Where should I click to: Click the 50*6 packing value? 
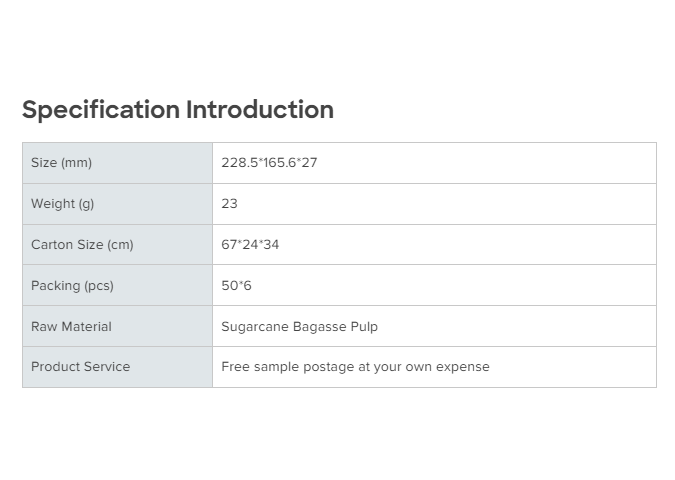tap(237, 286)
